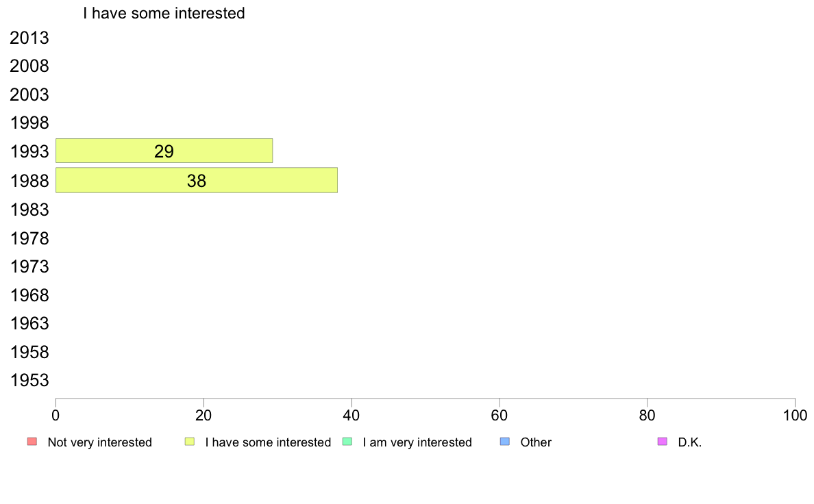The width and height of the screenshot is (814, 504).
Task: Select the 1988 bar showing 38
Action: pyautogui.click(x=196, y=180)
